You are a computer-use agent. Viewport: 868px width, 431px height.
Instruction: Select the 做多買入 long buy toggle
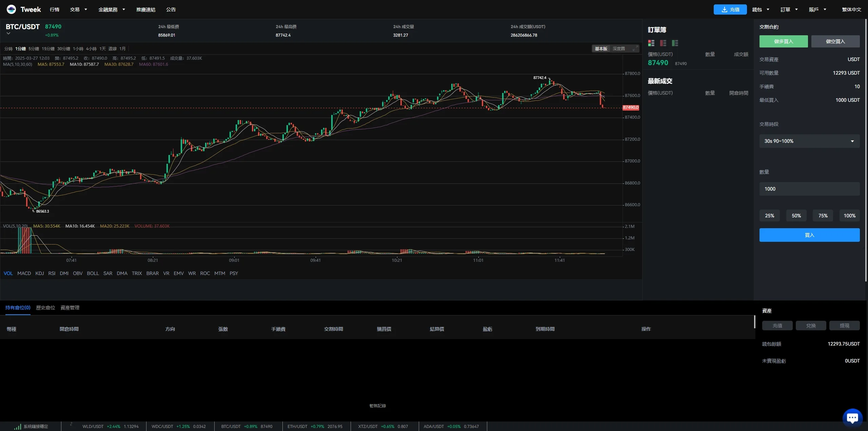pyautogui.click(x=783, y=41)
